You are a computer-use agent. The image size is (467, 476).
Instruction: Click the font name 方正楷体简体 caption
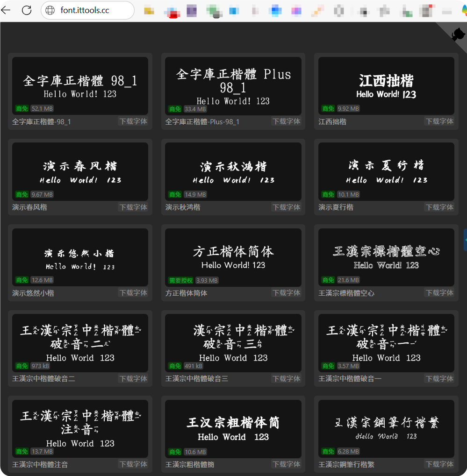[186, 293]
